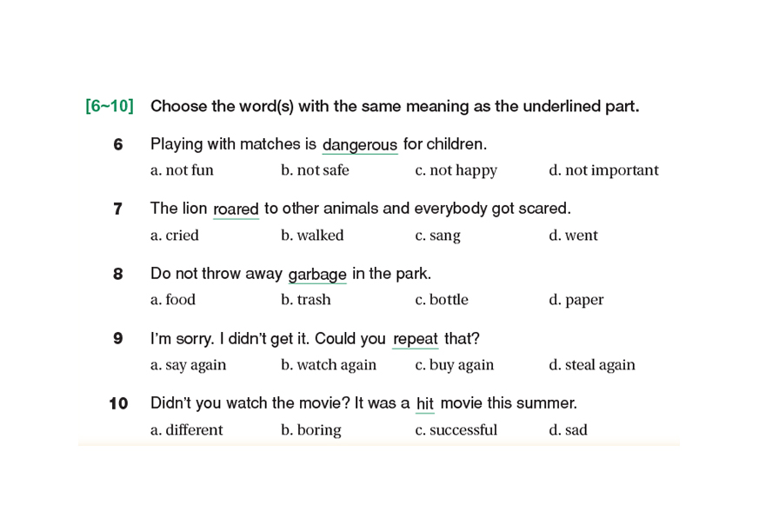The height and width of the screenshot is (532, 759).
Task: Select 'c. successful' for question 10
Action: click(456, 430)
